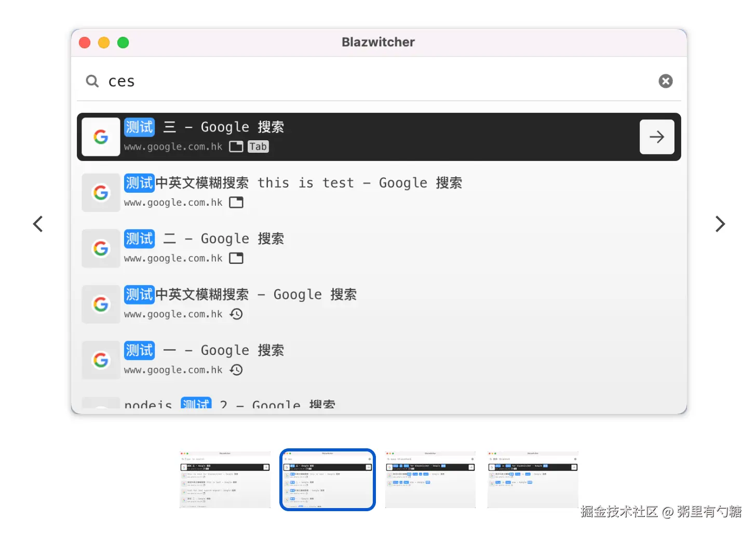
Task: Select result '测试 二 – Google 搜索'
Action: pos(379,248)
